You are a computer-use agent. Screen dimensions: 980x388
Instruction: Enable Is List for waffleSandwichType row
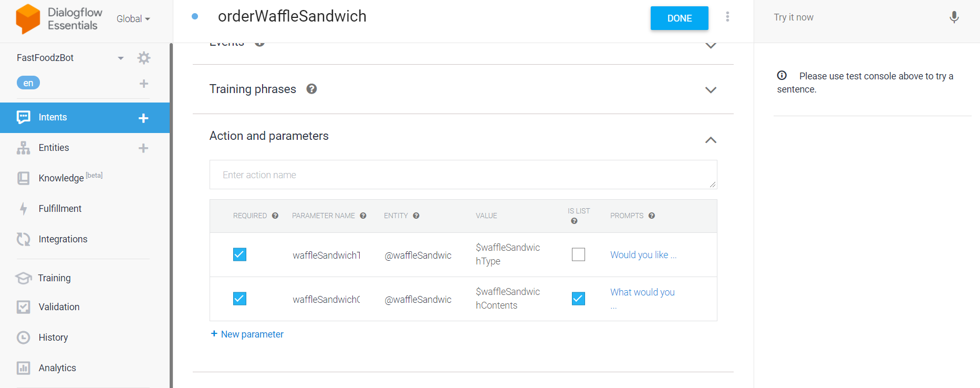578,254
